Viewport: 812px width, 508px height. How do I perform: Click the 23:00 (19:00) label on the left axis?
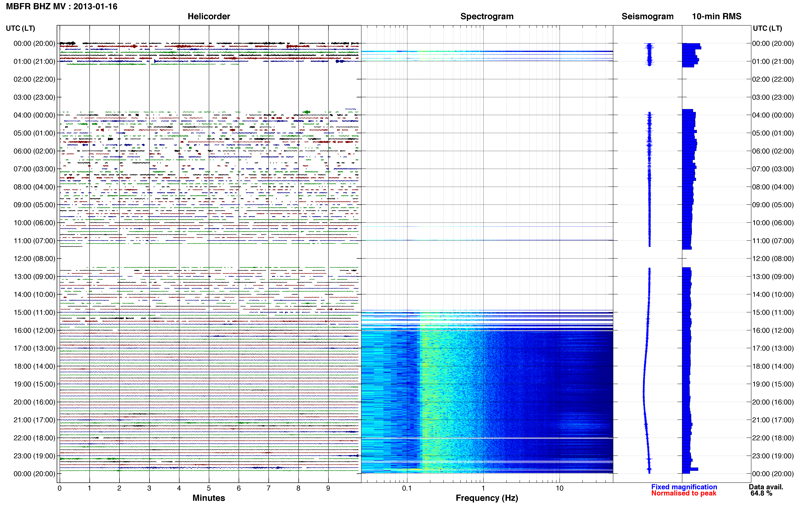click(34, 456)
